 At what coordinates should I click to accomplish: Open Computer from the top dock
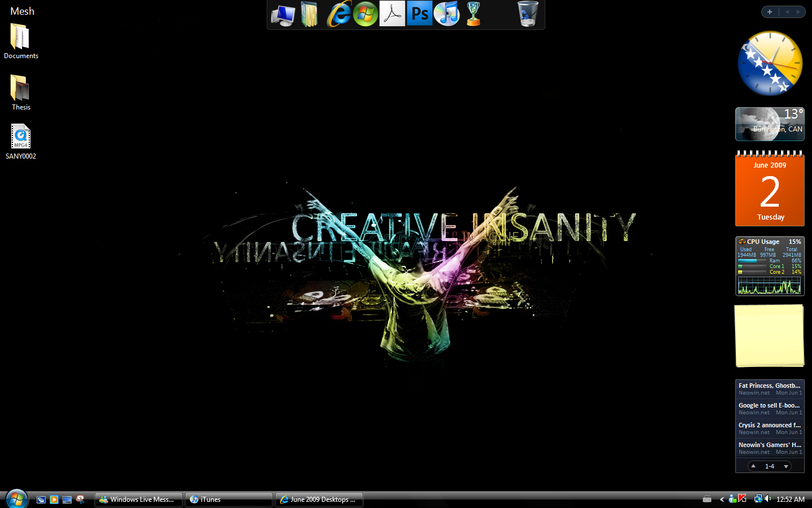tap(283, 15)
